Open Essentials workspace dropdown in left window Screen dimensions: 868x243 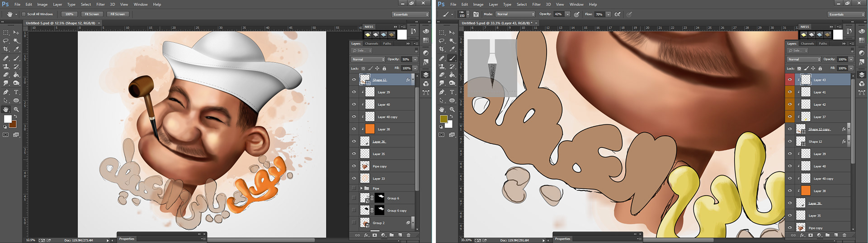(410, 14)
